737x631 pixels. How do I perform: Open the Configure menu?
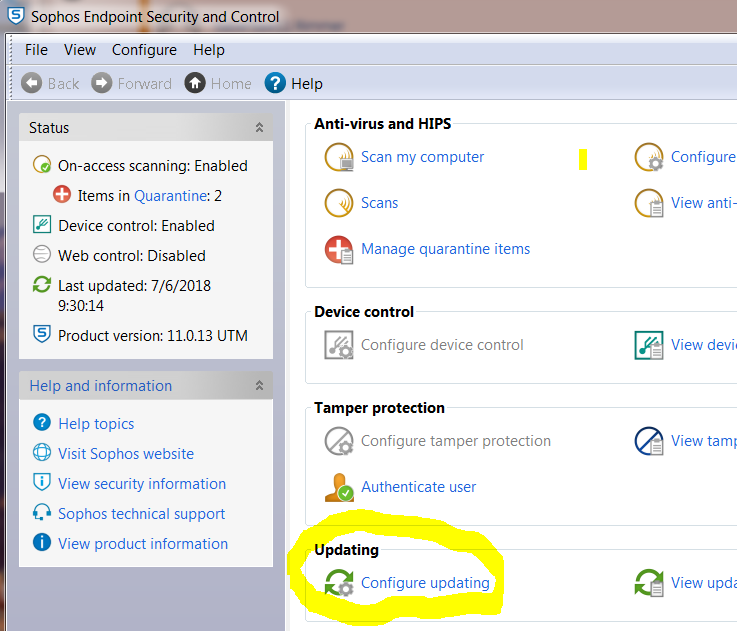point(144,50)
